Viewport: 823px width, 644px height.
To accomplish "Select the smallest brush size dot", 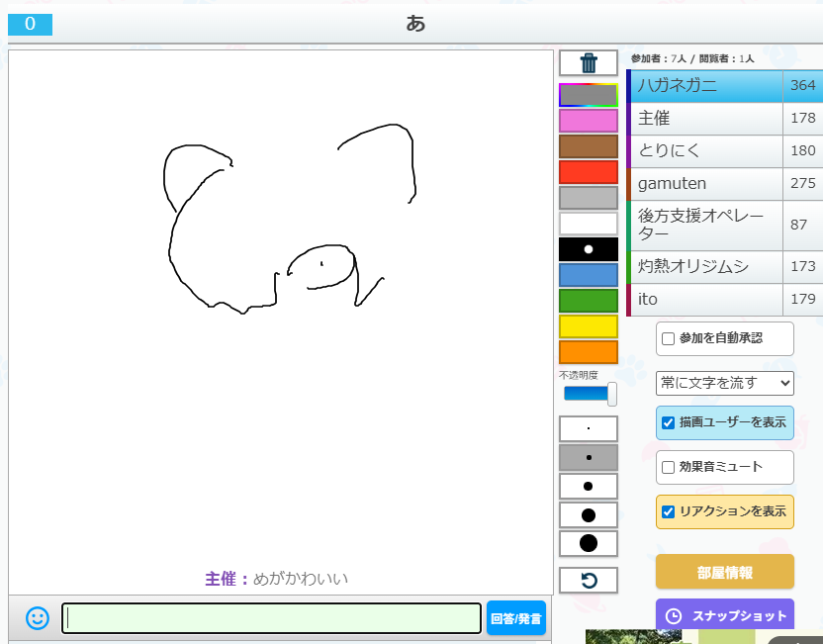I will 589,429.
